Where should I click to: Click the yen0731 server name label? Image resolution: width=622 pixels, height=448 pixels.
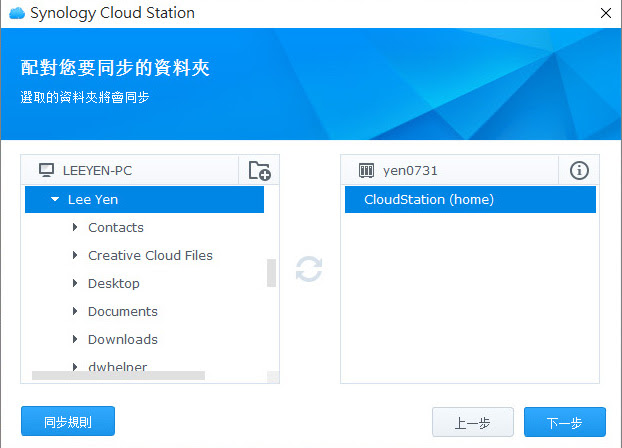coord(410,171)
